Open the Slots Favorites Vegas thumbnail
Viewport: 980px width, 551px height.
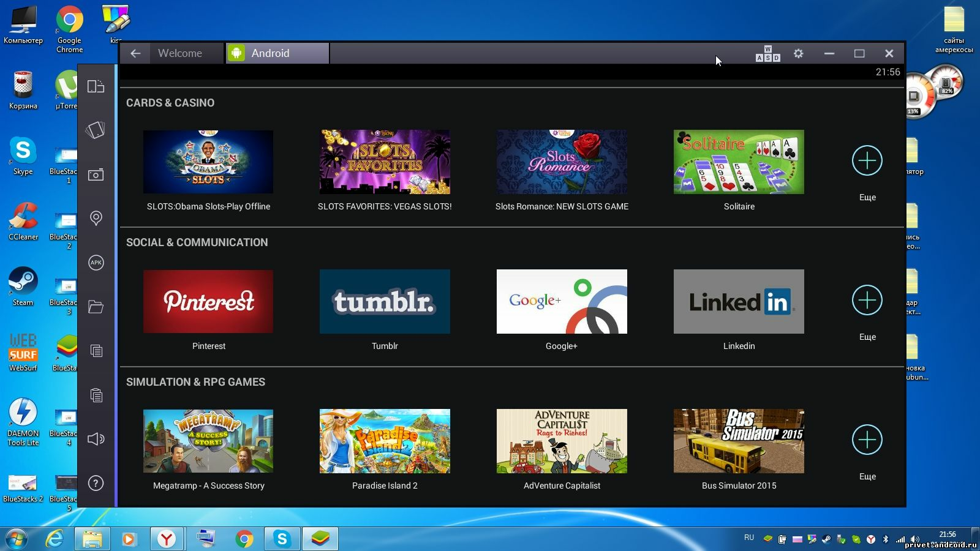click(385, 162)
